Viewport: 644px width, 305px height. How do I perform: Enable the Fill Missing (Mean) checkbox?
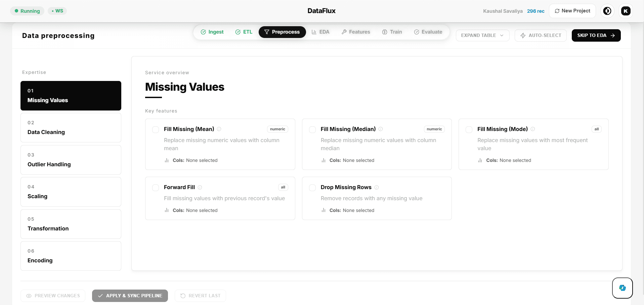pyautogui.click(x=156, y=130)
